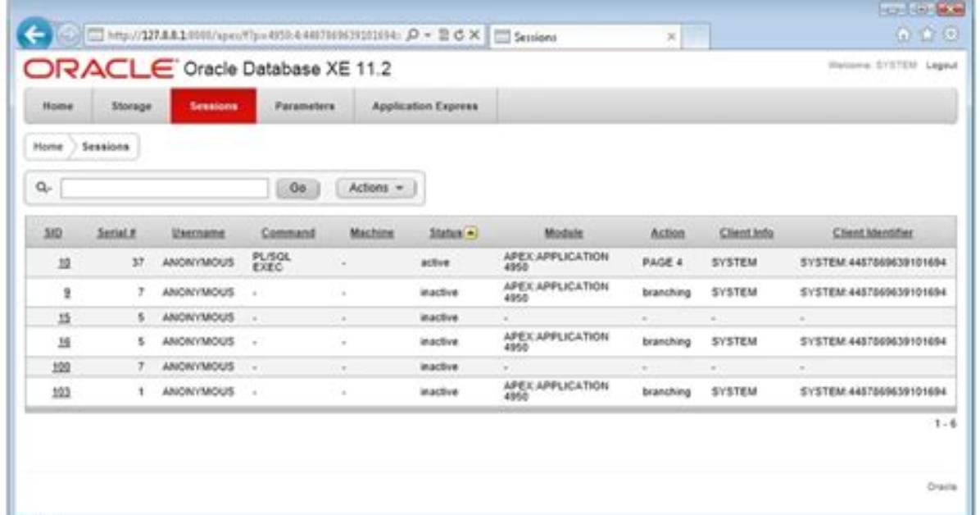The width and height of the screenshot is (980, 515).
Task: Click the browser Home icon
Action: click(903, 34)
